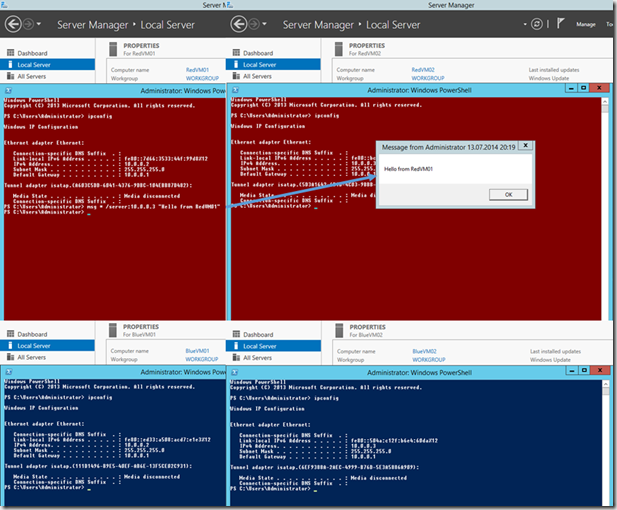Viewport: 617px width, 510px height.
Task: Click the Server Manager icon in RedVM01 title bar
Action: pyautogui.click(x=4, y=5)
